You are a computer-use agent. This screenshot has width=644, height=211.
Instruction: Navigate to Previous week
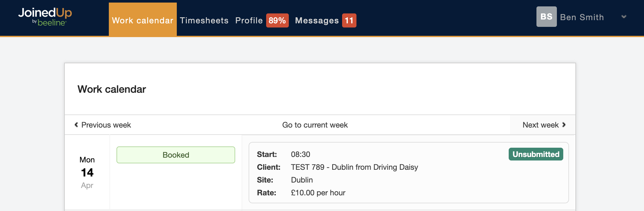[x=106, y=125]
